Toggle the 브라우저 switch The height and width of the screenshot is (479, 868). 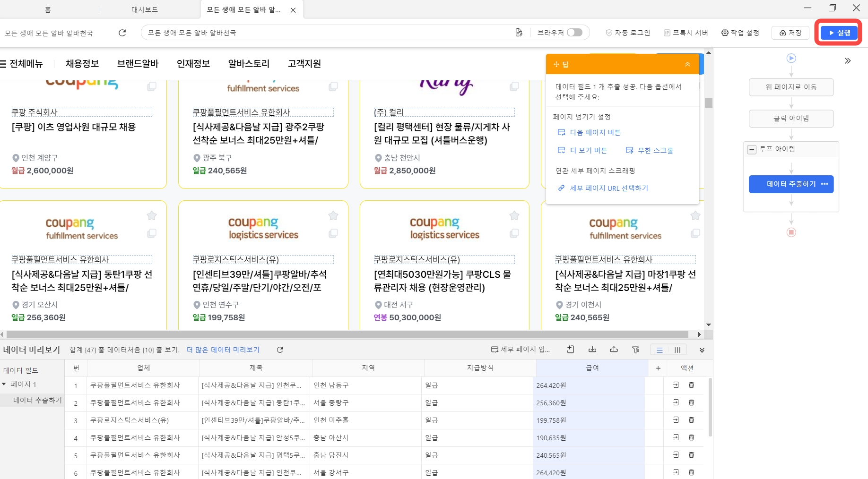(574, 33)
